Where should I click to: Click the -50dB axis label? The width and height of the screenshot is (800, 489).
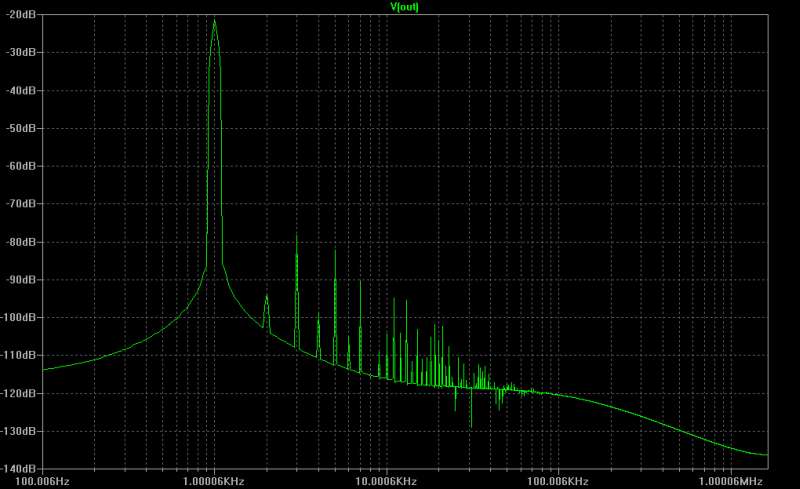pos(21,128)
